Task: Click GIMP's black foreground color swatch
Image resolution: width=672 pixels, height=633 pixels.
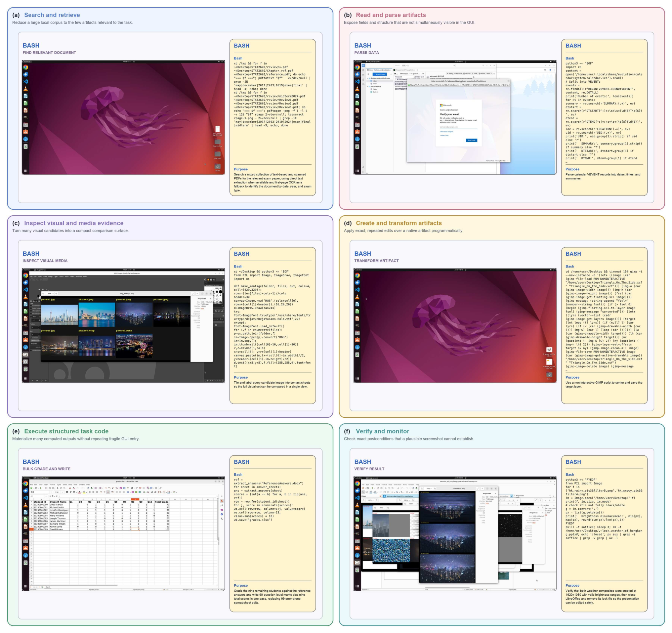Action: click(39, 296)
